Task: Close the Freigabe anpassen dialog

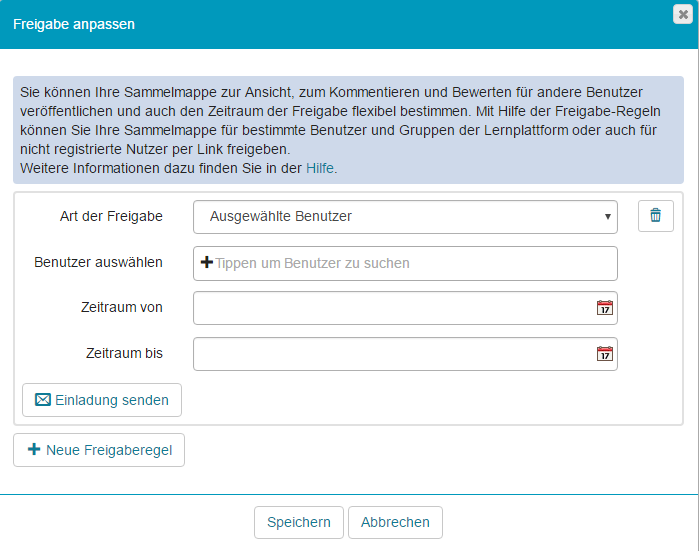Action: [682, 14]
